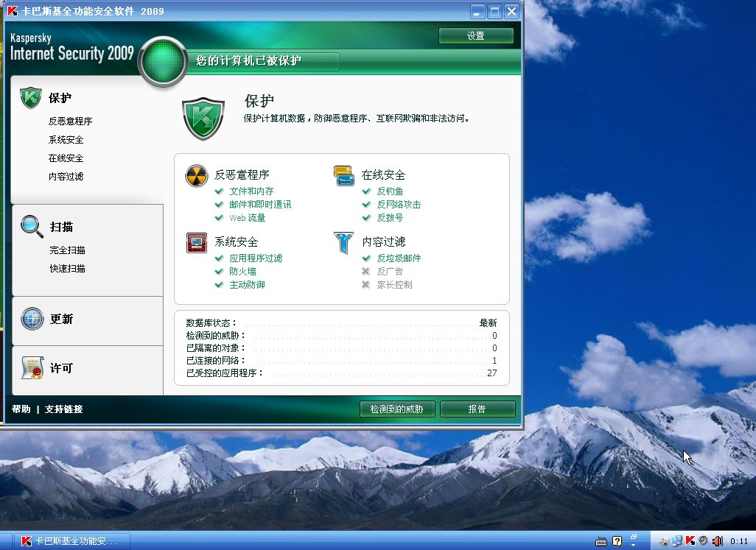The width and height of the screenshot is (756, 550).
Task: Click the 反拨号 component link
Action: coord(390,218)
